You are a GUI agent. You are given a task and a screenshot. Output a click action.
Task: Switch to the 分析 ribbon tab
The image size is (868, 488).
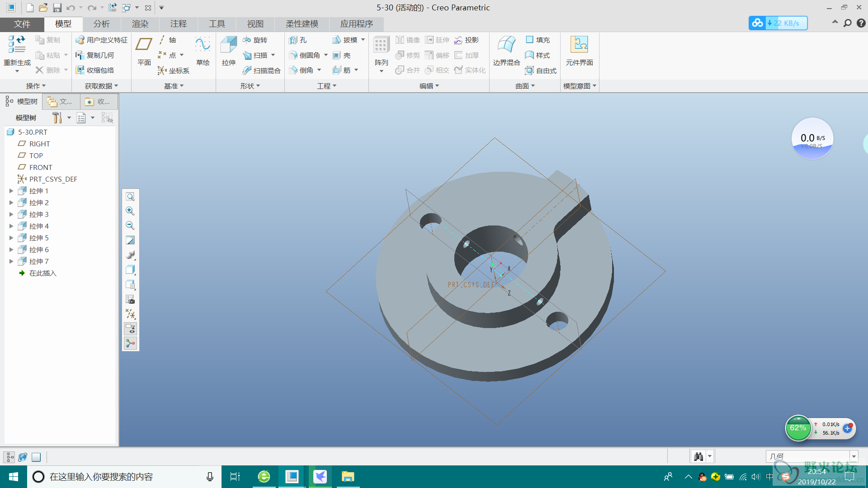click(x=101, y=24)
